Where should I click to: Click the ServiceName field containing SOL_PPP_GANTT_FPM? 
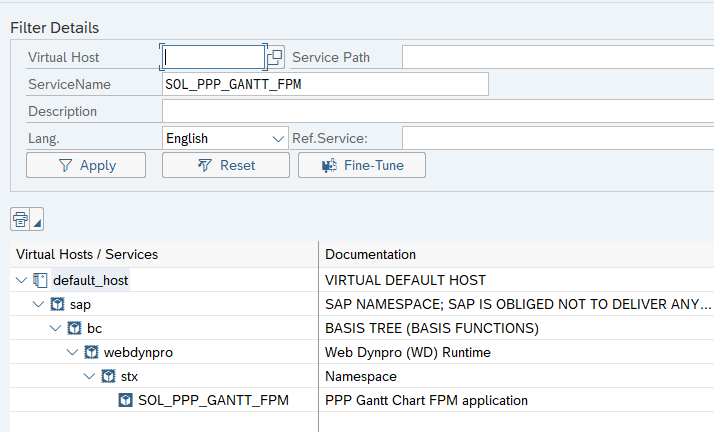tap(325, 84)
